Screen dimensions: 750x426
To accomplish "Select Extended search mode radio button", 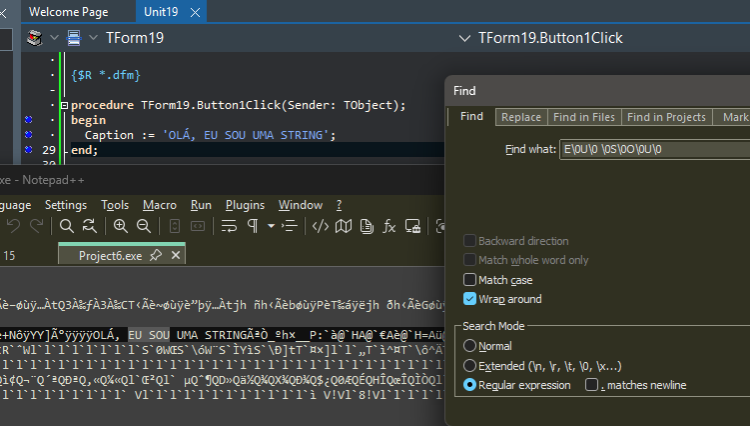I will tap(470, 365).
